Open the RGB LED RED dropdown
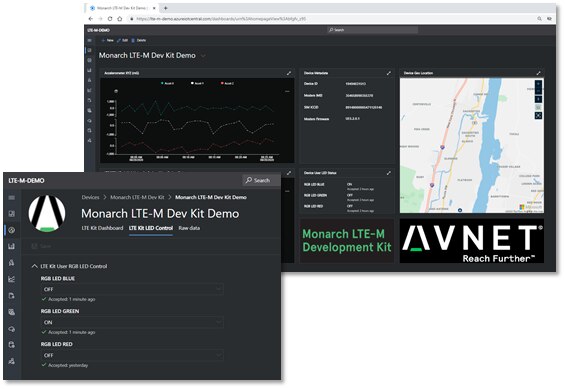Viewport: 565px width, 389px height. click(132, 355)
